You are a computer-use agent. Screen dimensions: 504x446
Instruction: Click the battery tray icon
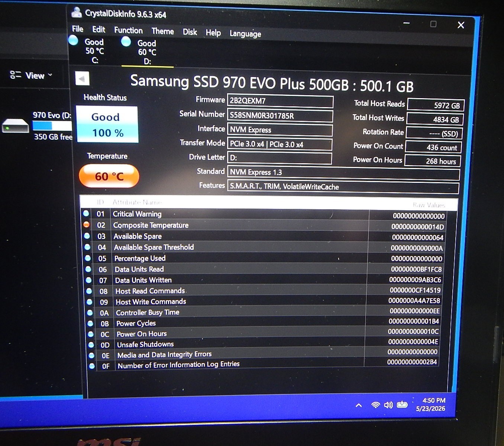[x=402, y=404]
